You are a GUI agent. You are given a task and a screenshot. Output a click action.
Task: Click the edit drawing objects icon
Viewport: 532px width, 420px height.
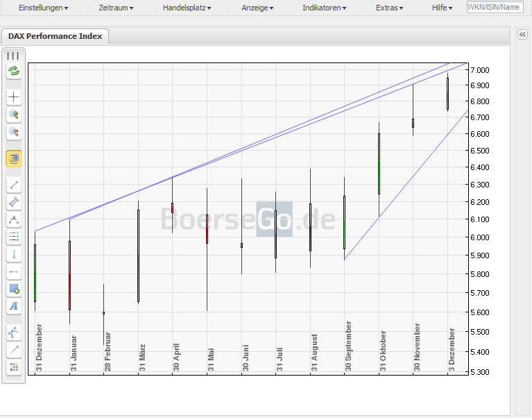click(14, 333)
